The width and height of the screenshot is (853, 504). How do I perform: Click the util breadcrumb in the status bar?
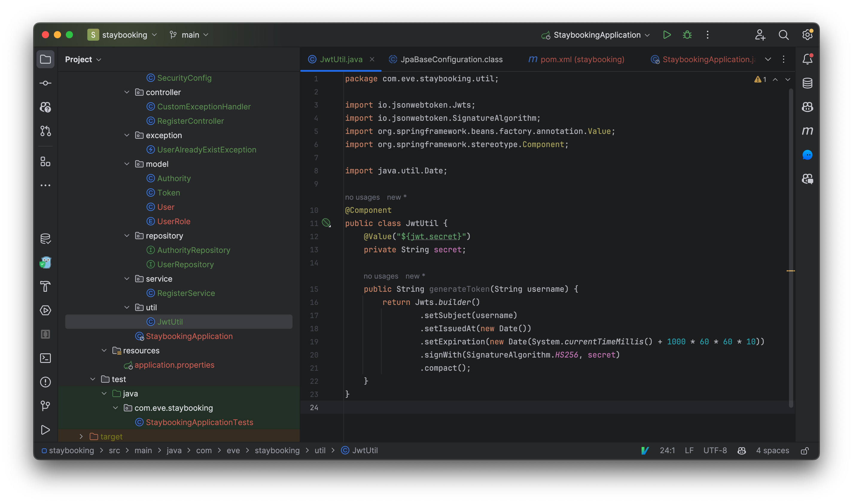[320, 450]
